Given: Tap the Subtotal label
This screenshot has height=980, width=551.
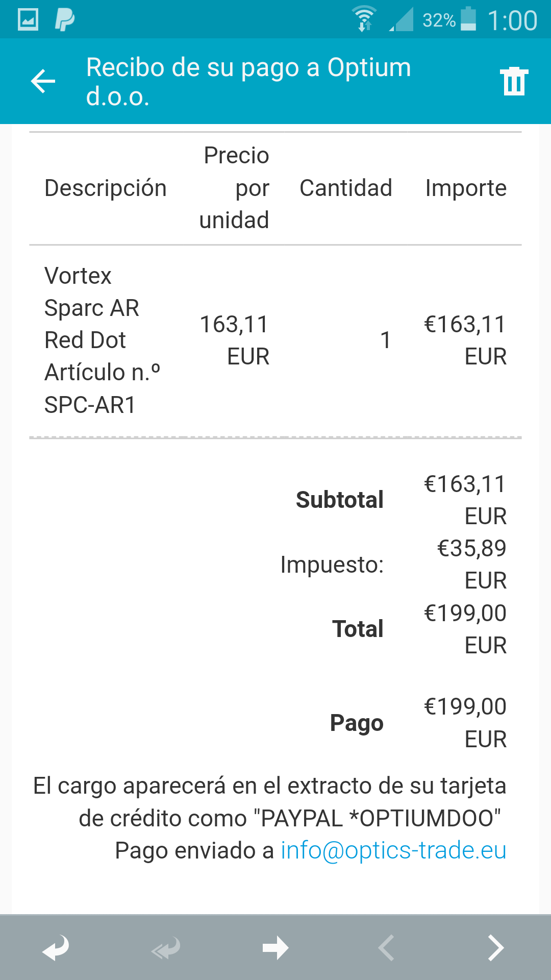Looking at the screenshot, I should 340,500.
